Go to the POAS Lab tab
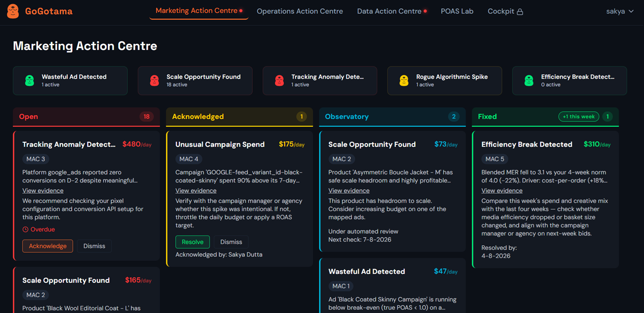 457,11
